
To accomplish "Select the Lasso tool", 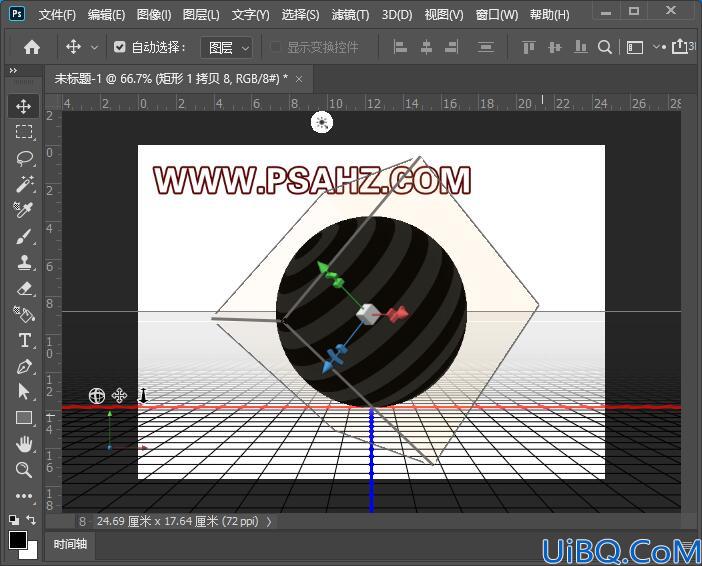I will tap(23, 158).
